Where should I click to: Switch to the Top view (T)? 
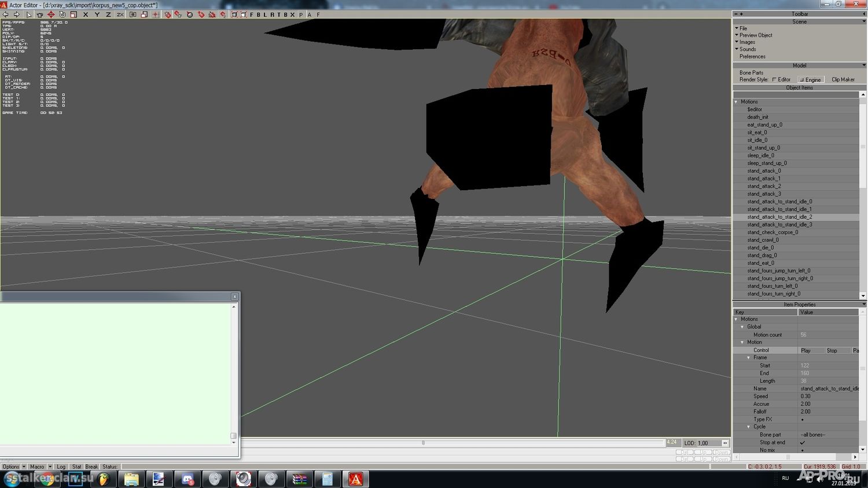pos(279,14)
